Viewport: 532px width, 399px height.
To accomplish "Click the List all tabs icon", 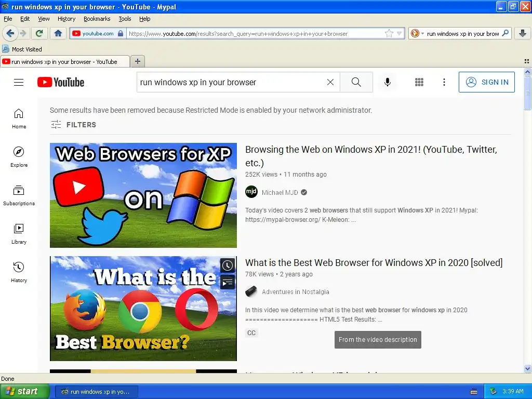I will pyautogui.click(x=527, y=61).
